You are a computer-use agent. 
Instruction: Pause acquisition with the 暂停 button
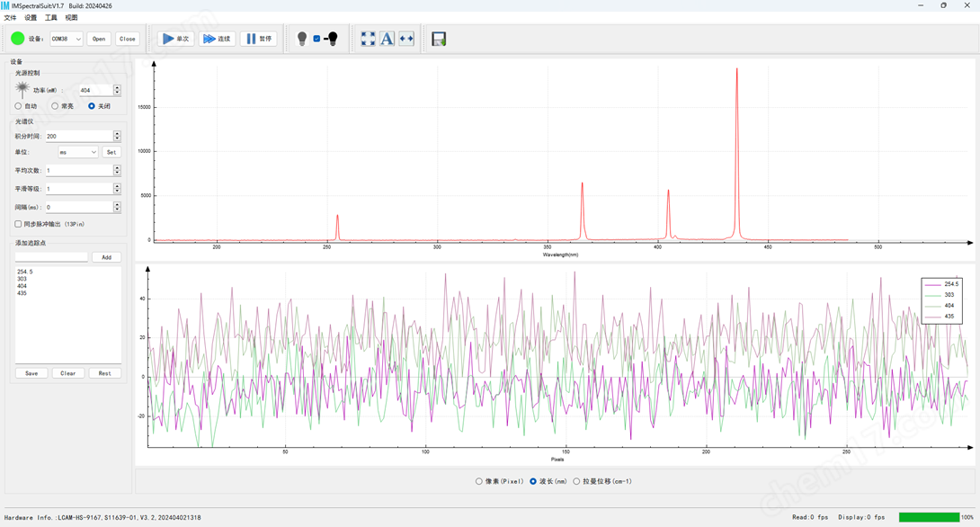pos(259,39)
